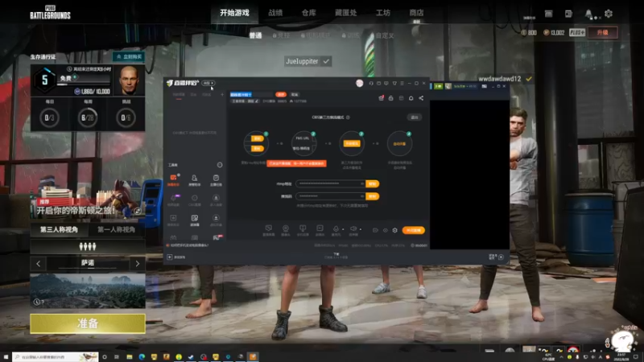The width and height of the screenshot is (644, 362).
Task: Click the orange start streaming button
Action: click(414, 230)
